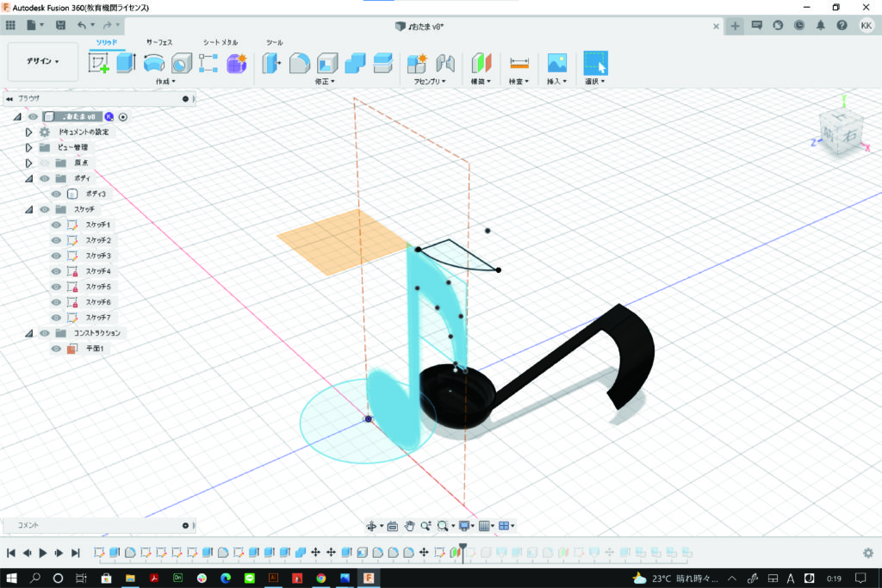Select the Create Sketch tool
Viewport: 882px width, 588px height.
coord(99,63)
